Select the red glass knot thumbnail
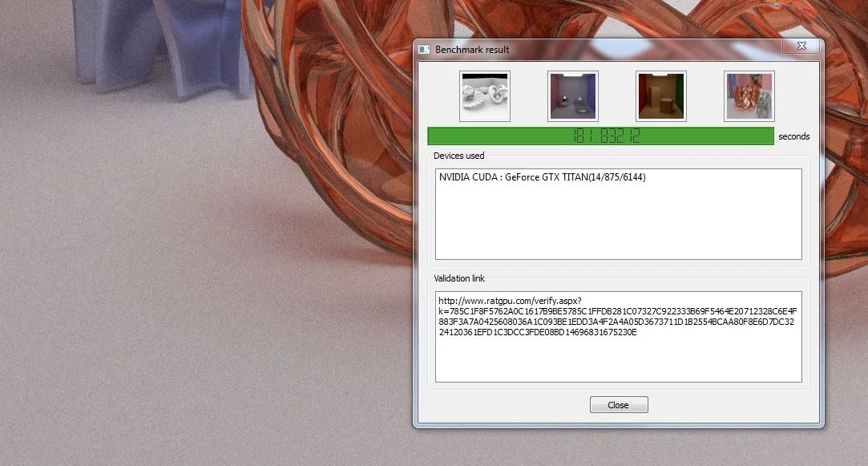This screenshot has height=466, width=868. click(x=749, y=96)
